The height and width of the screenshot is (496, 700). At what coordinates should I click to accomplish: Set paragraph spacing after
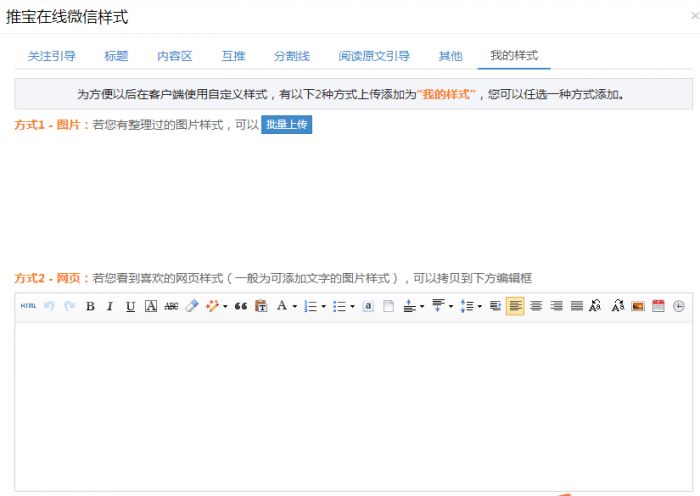point(438,306)
